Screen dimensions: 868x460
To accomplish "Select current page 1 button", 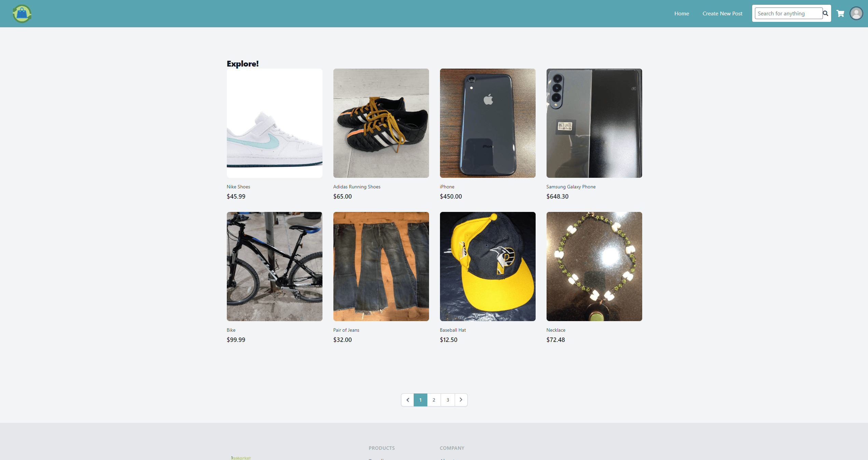I will 421,400.
